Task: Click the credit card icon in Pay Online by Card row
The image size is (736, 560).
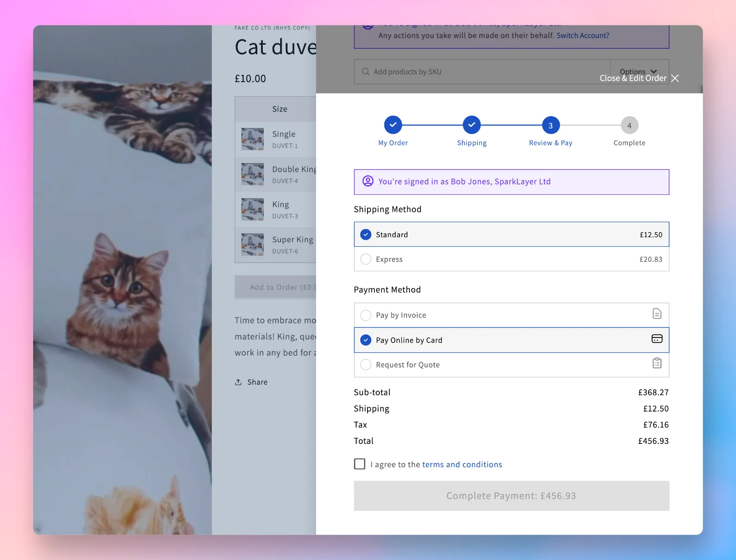Action: point(657,339)
